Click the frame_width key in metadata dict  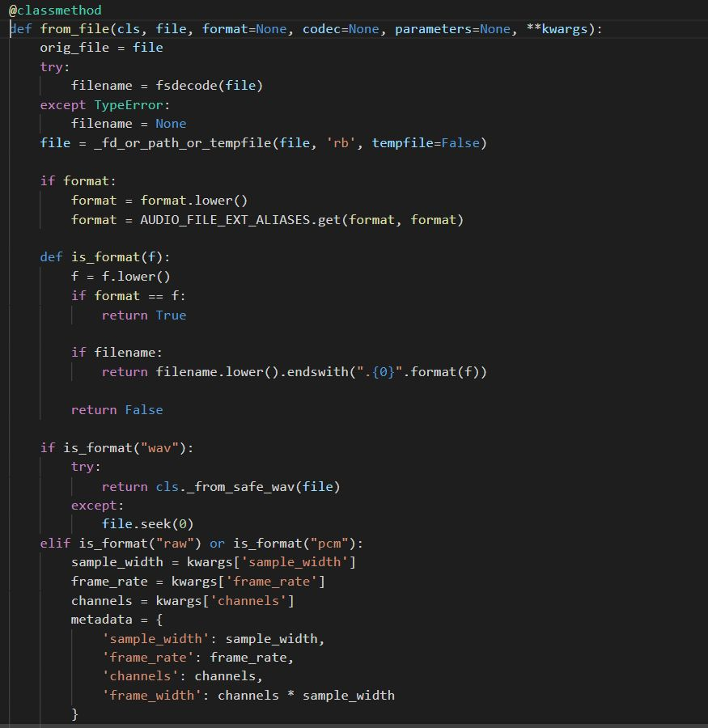(x=149, y=695)
